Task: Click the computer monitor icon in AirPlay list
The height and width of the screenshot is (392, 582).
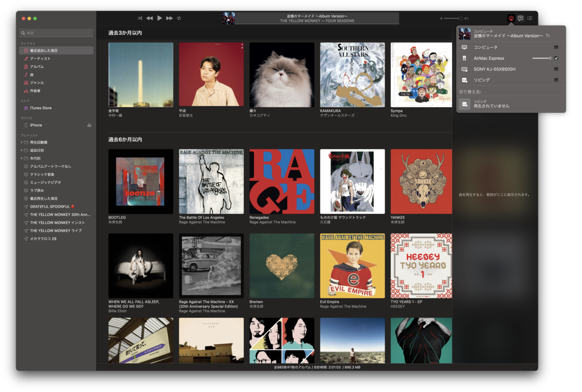Action: (x=465, y=47)
